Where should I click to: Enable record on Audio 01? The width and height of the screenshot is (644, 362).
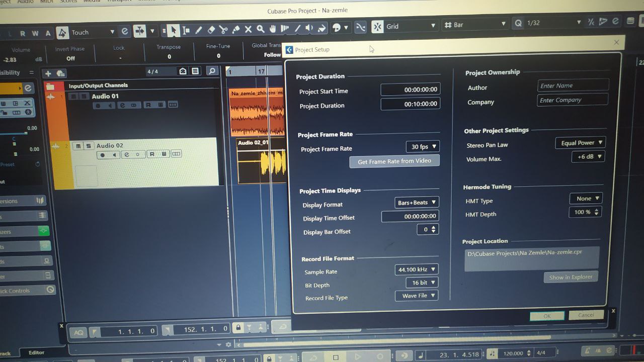(98, 106)
